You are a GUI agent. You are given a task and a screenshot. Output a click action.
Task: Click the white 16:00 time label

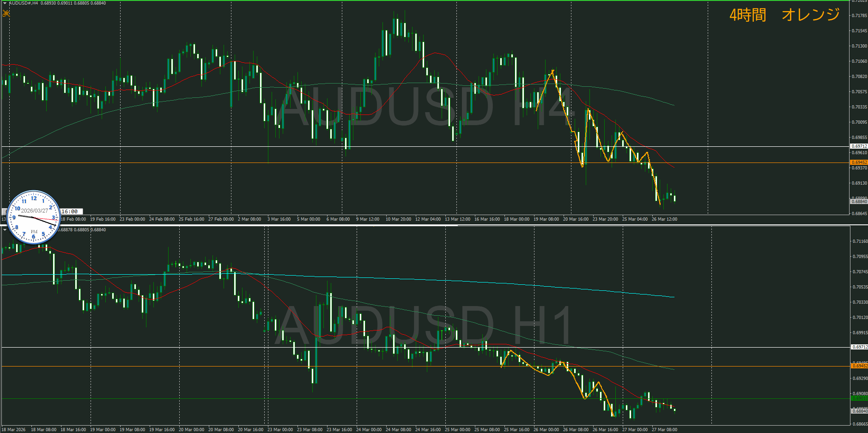[x=70, y=211]
